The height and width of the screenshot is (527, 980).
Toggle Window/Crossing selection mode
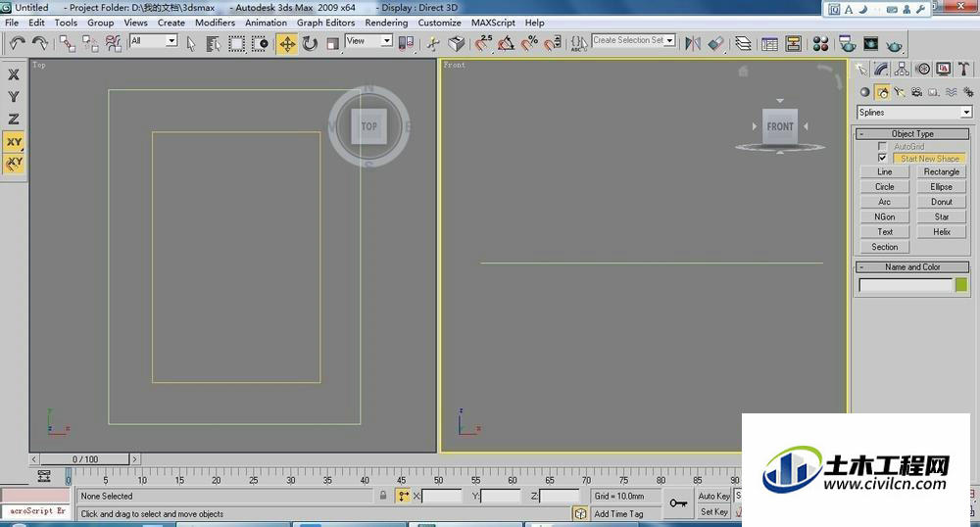point(260,43)
